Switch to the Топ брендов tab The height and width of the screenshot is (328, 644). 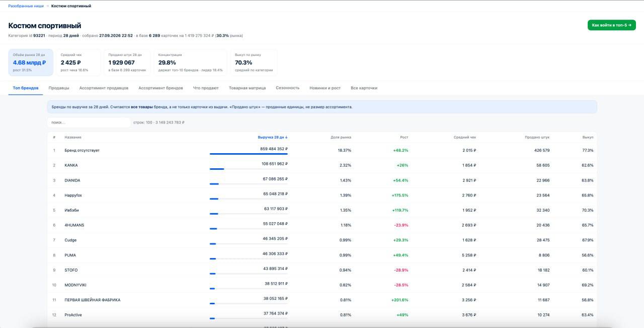[26, 88]
